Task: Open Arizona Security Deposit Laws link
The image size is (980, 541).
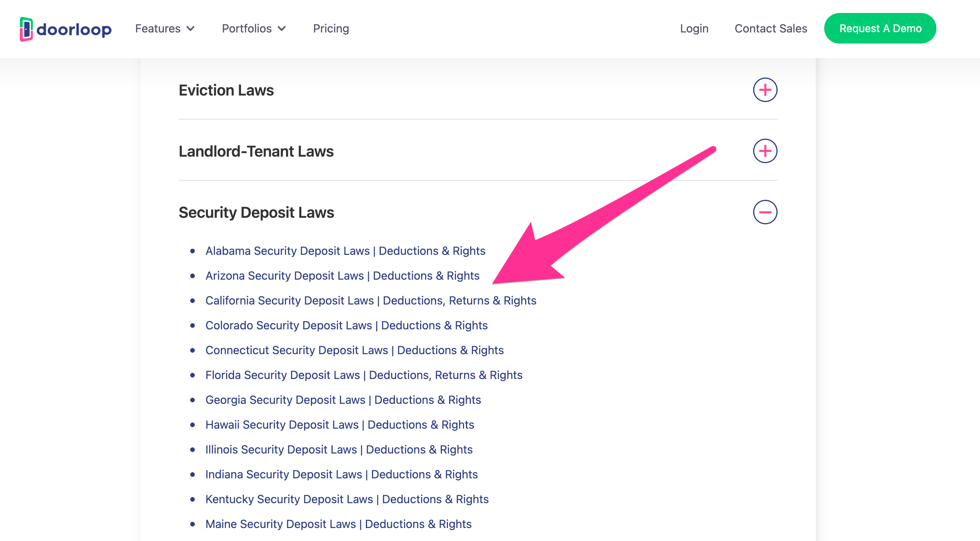Action: (x=342, y=275)
